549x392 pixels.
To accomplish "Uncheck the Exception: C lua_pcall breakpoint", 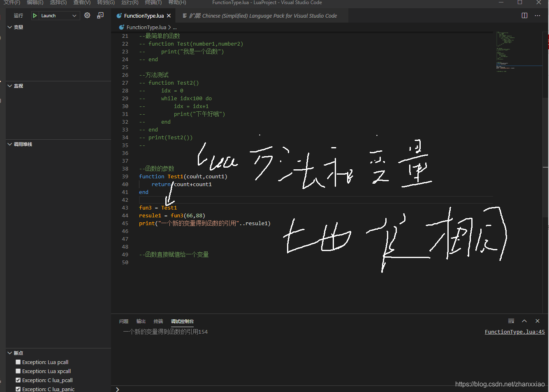I will coord(18,380).
